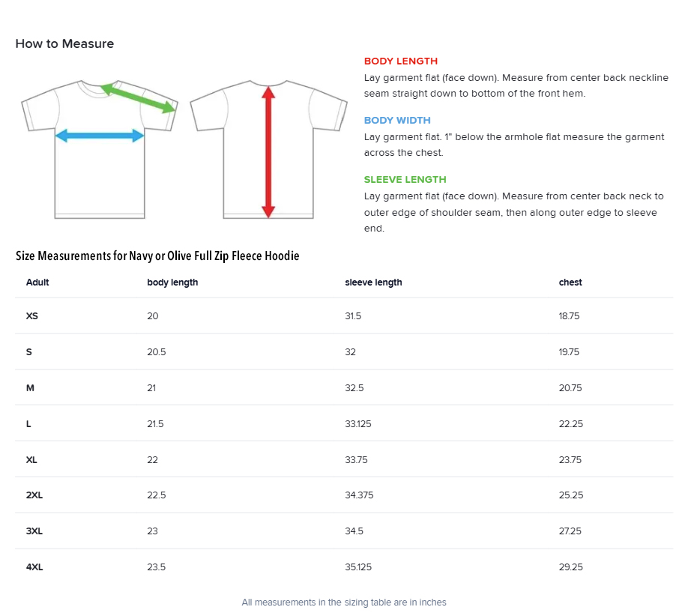Viewport: 682px width, 616px height.
Task: Click the body length column header
Action: click(172, 283)
